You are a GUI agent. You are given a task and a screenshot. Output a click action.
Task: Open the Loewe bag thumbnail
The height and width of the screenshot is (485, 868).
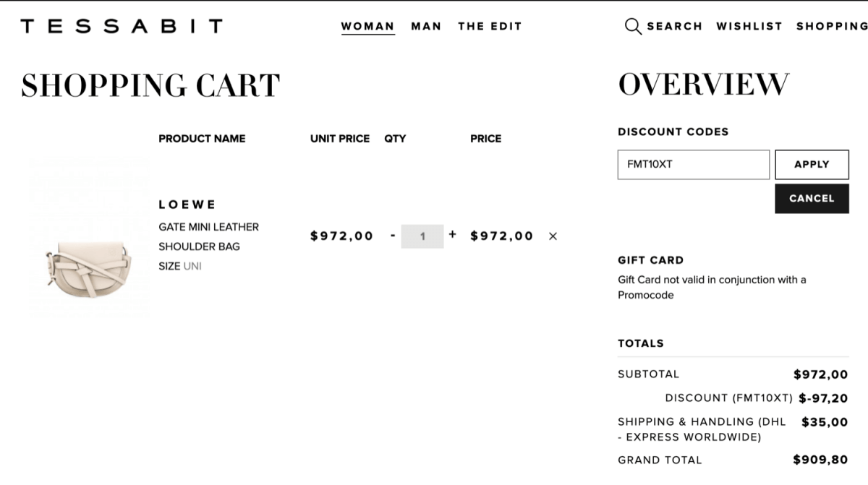(x=89, y=236)
